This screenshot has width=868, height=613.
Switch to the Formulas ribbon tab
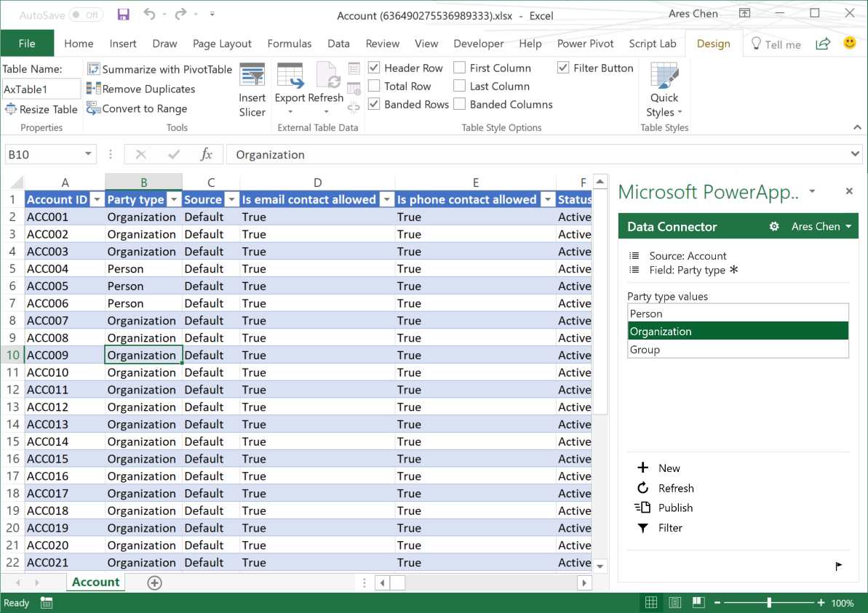(289, 44)
